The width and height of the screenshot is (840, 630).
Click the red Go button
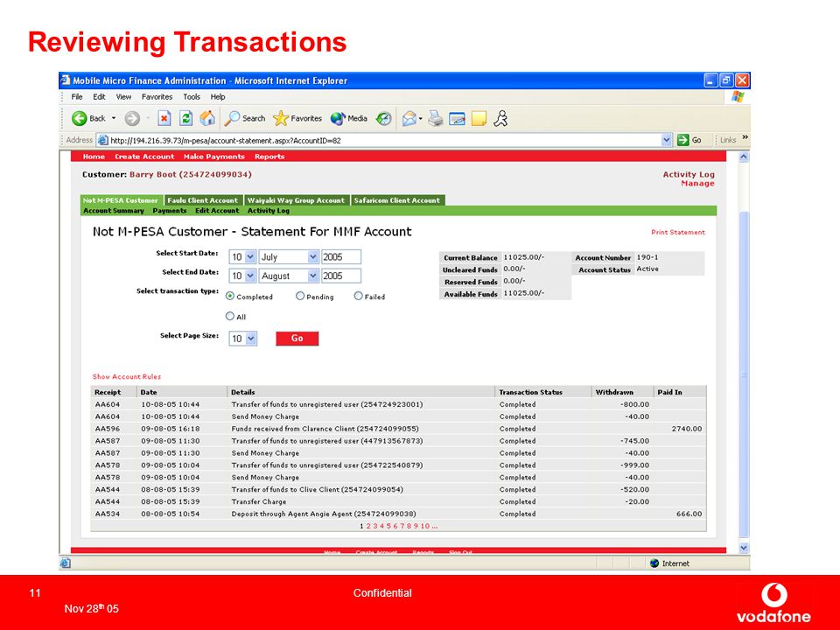tap(297, 339)
